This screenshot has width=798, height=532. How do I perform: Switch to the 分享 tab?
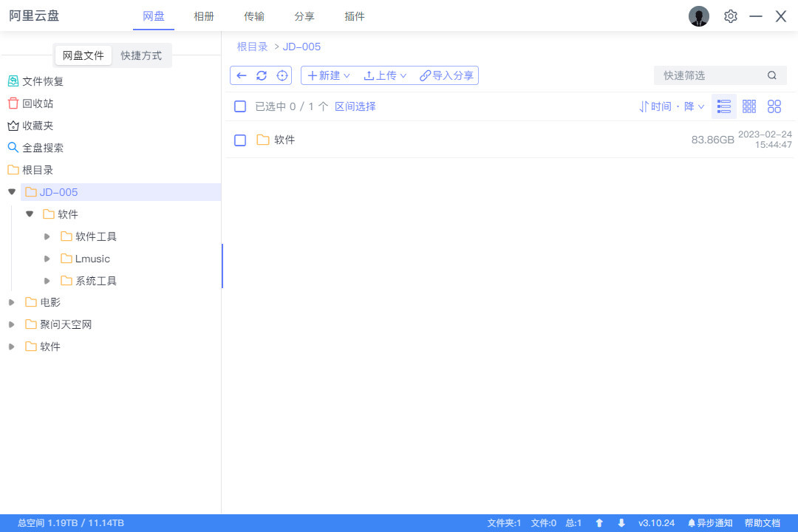tap(304, 16)
